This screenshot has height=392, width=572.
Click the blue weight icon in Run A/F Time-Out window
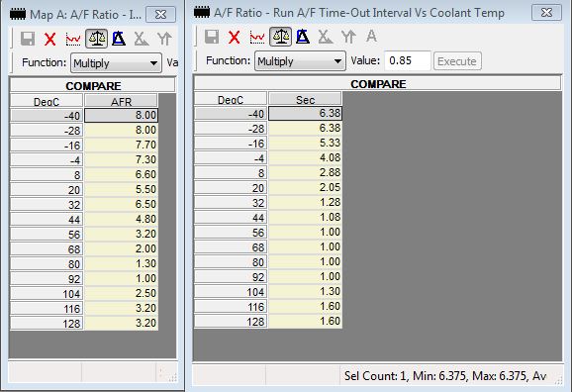point(303,37)
